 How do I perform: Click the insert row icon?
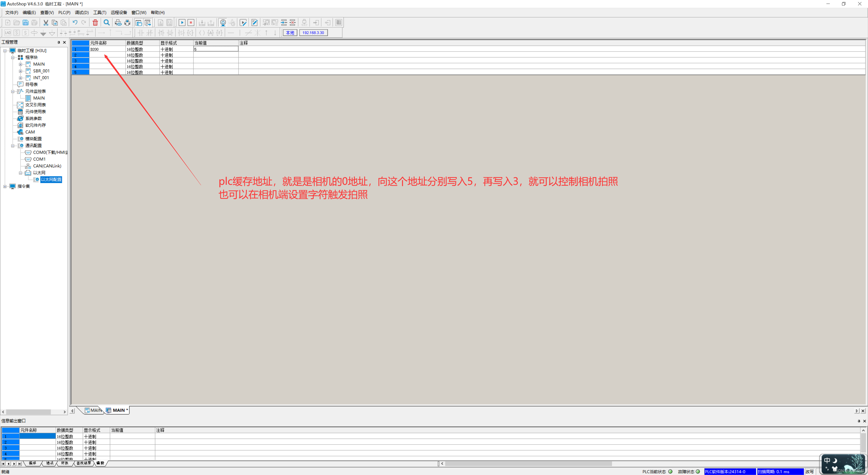(x=284, y=23)
